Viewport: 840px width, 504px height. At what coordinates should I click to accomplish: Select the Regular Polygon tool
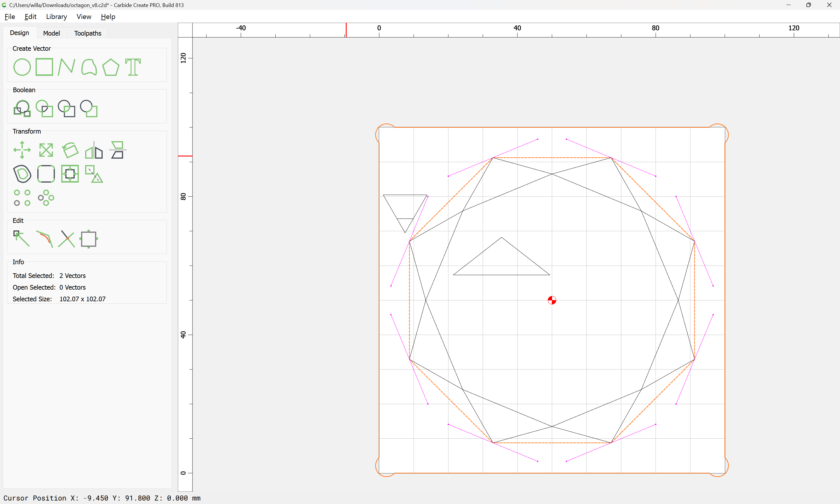111,67
